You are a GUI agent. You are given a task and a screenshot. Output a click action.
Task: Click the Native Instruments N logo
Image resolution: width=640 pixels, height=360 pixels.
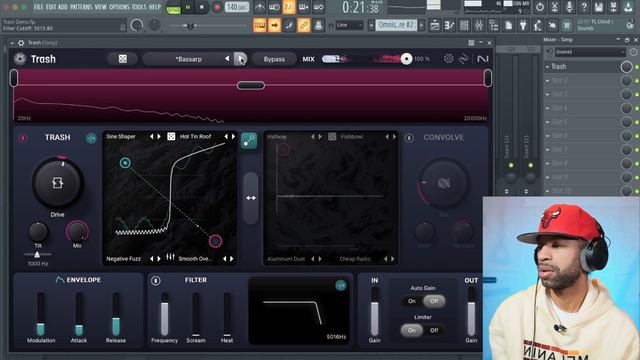click(x=483, y=59)
